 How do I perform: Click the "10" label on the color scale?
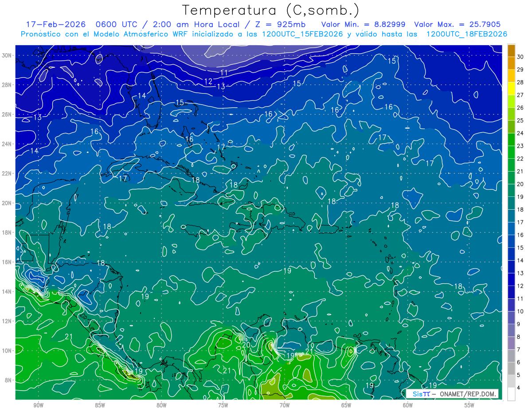pos(520,311)
